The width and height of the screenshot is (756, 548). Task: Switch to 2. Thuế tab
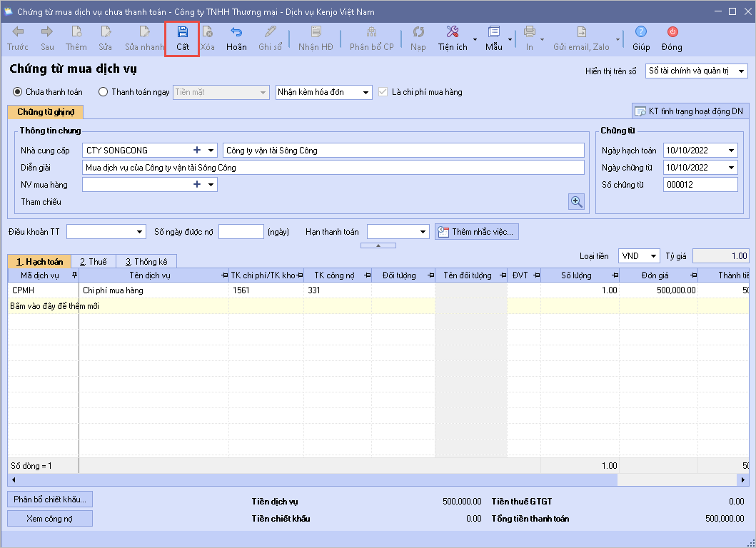click(x=94, y=261)
